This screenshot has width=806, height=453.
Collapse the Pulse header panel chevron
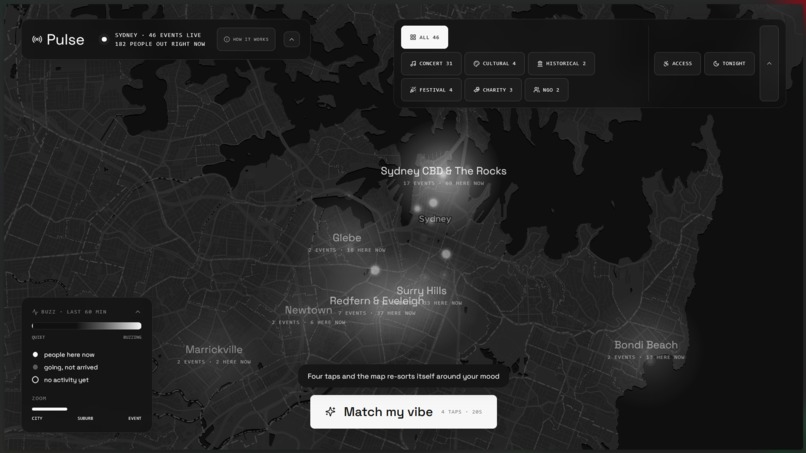(x=291, y=39)
